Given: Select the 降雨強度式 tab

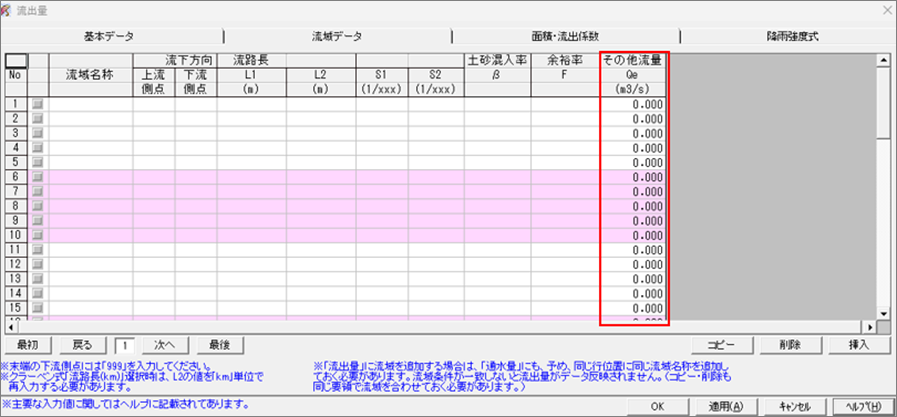Looking at the screenshot, I should [x=791, y=35].
